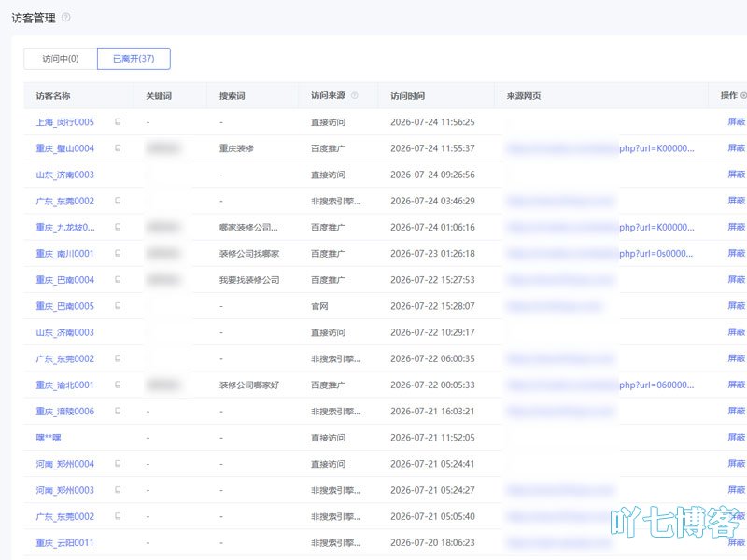Image resolution: width=747 pixels, height=560 pixels.
Task: Open visitor 河南_郑州0003
Action: click(65, 490)
